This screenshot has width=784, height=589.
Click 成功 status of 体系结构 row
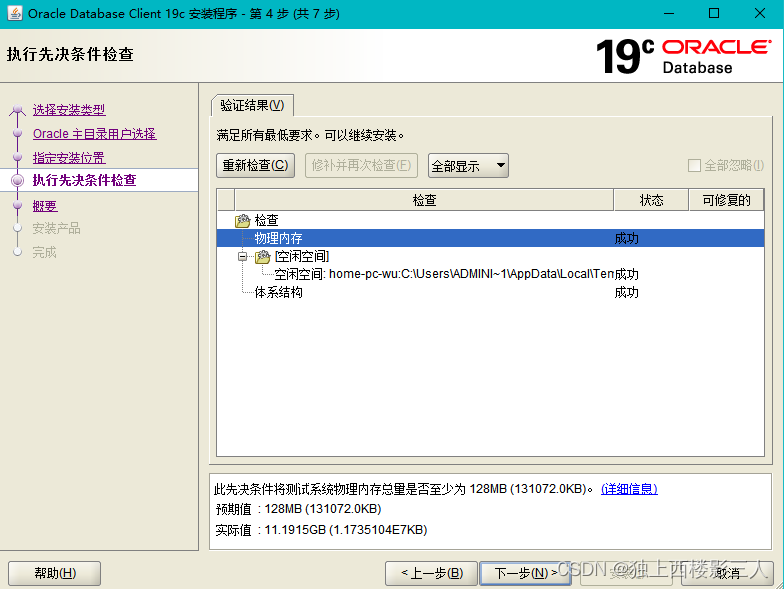tap(626, 292)
